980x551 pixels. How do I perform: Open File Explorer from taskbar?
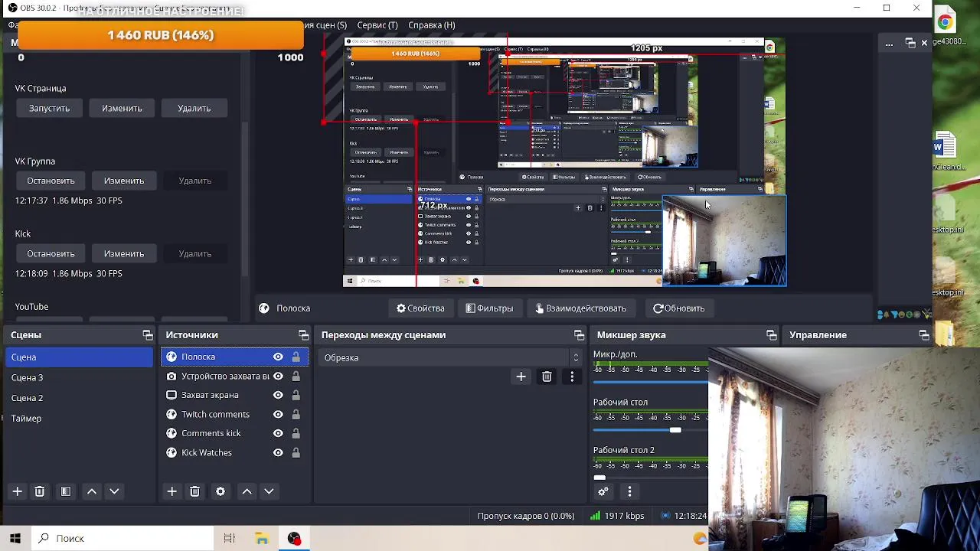[x=262, y=538]
